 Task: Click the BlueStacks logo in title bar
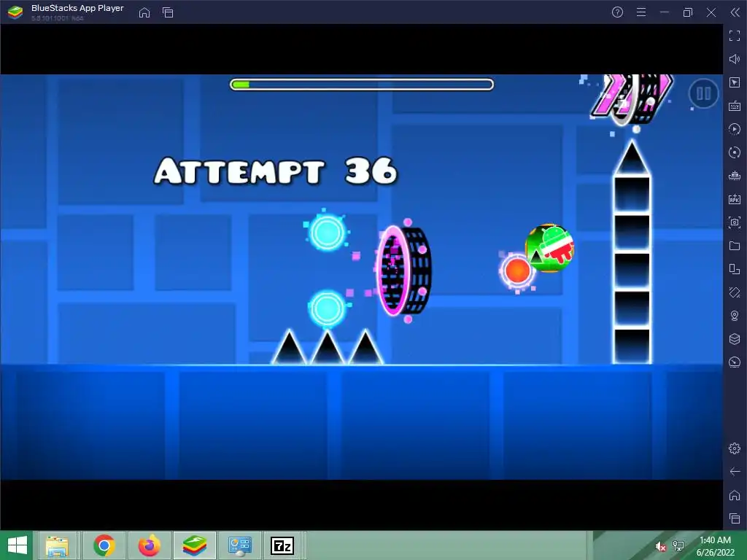pos(15,12)
